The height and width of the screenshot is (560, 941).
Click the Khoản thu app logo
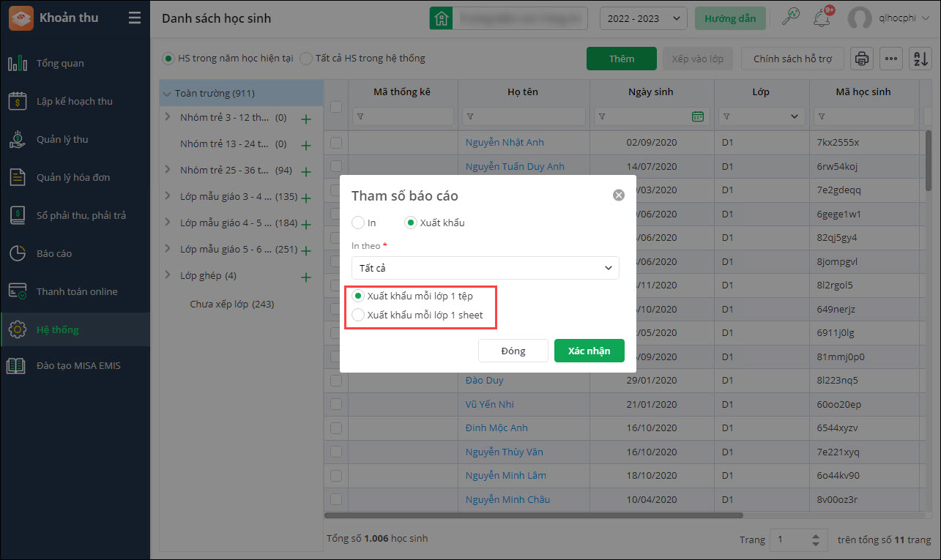tap(21, 18)
